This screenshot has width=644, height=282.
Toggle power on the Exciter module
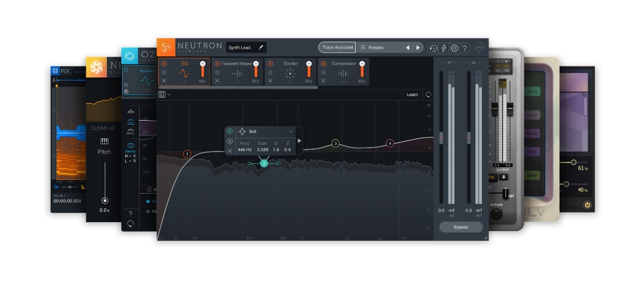click(x=270, y=64)
